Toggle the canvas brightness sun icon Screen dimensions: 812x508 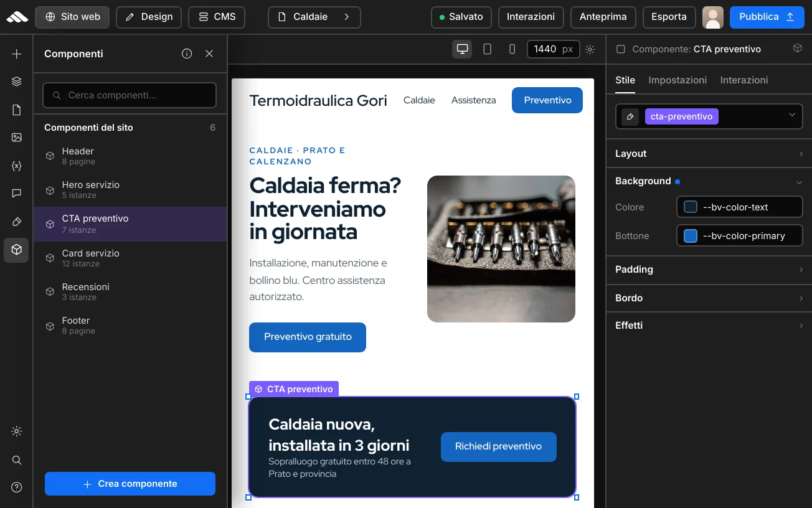590,49
